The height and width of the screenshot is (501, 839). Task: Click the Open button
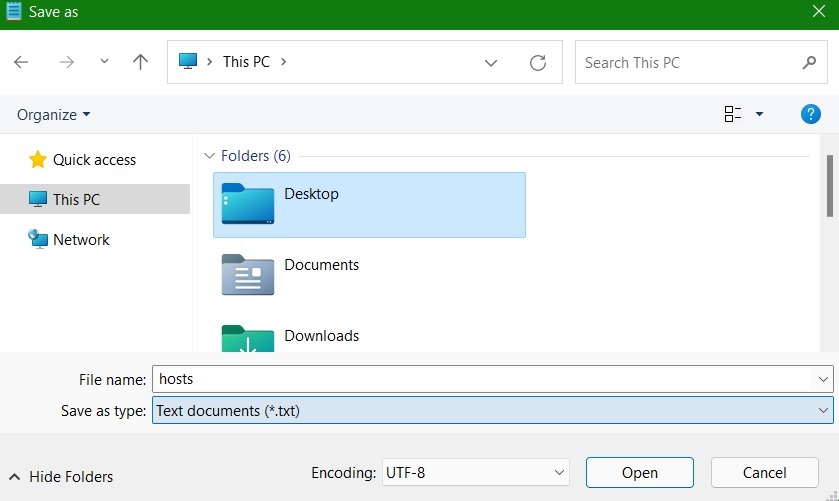tap(639, 473)
